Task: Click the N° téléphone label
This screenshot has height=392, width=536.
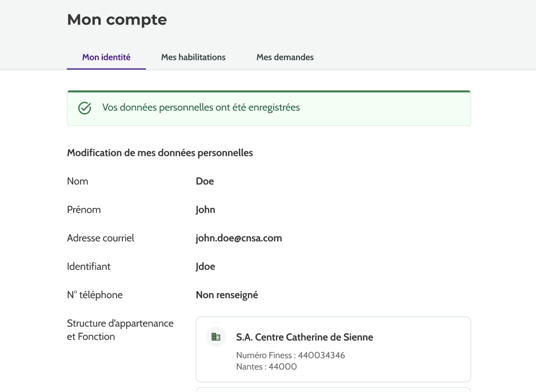Action: pos(95,295)
